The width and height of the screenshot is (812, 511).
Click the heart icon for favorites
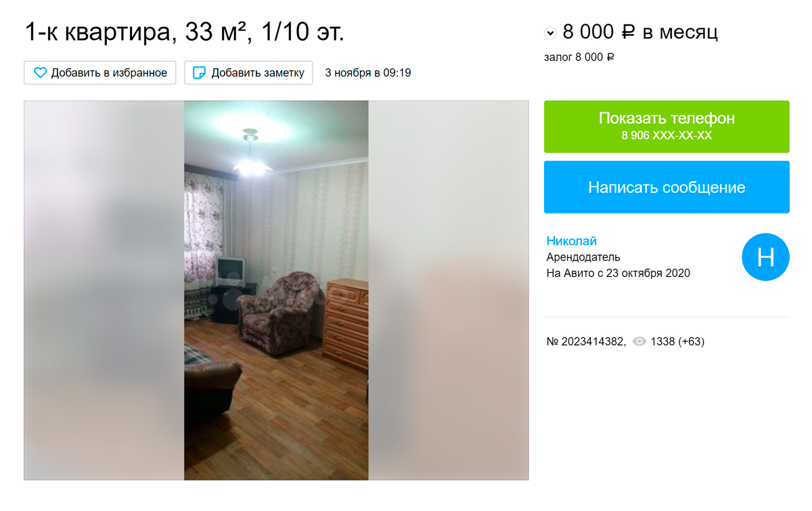coord(40,72)
